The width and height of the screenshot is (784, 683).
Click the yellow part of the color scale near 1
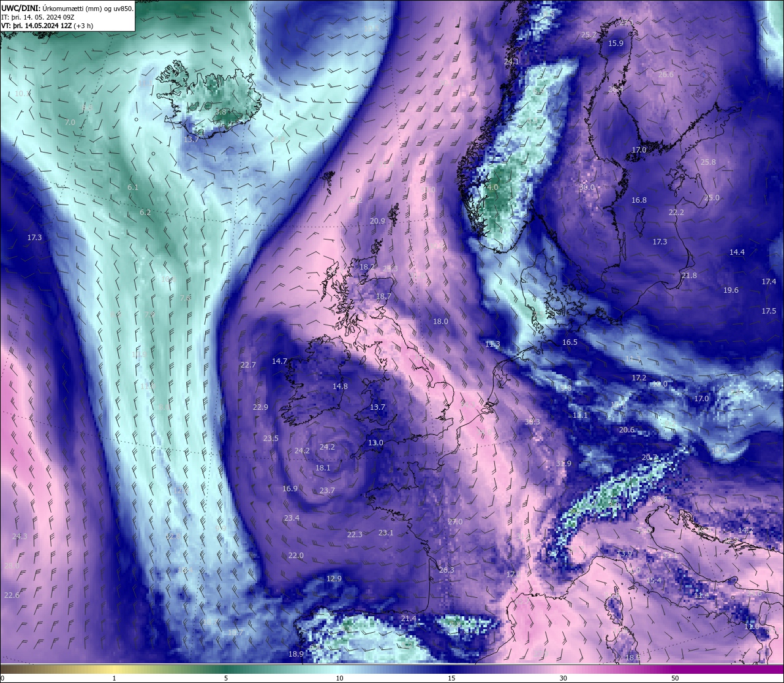pos(115,668)
